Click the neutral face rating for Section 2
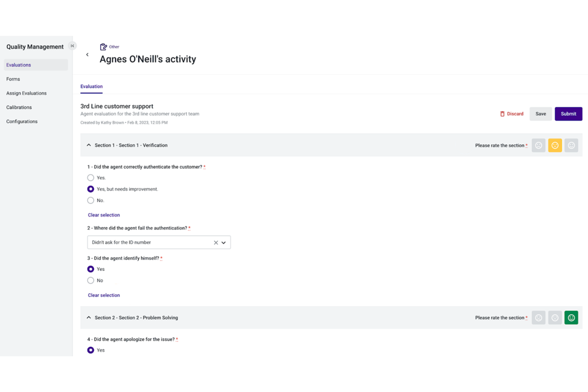Screen dimensions: 588x392 coord(555,317)
